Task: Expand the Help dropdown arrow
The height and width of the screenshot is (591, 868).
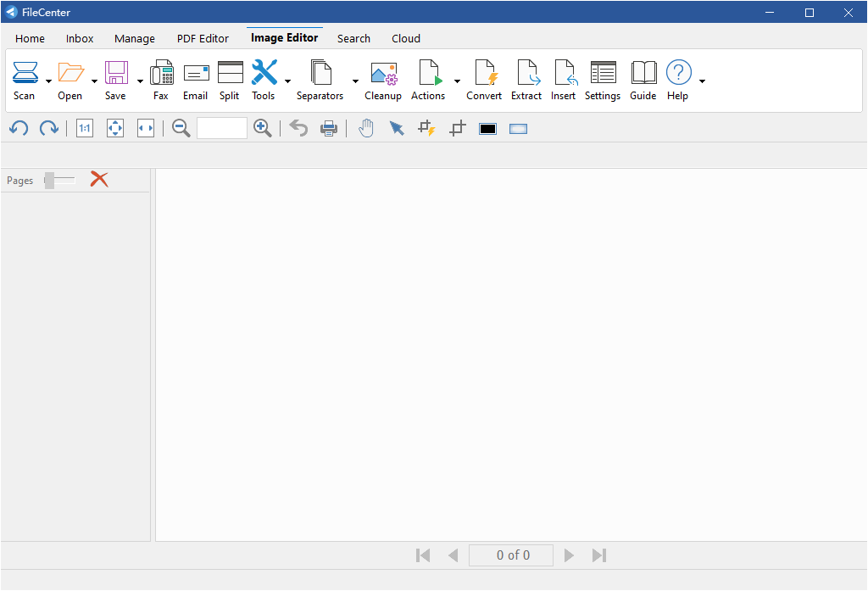Action: tap(702, 81)
